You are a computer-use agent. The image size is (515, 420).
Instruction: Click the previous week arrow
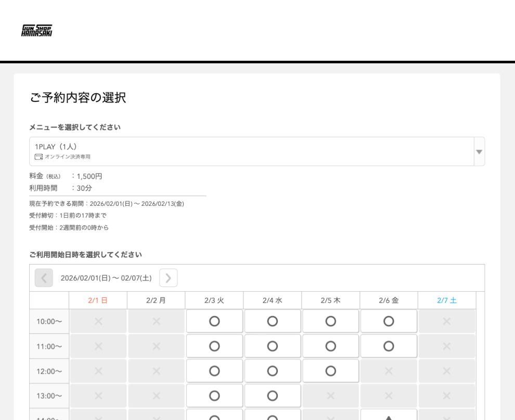[x=44, y=278]
